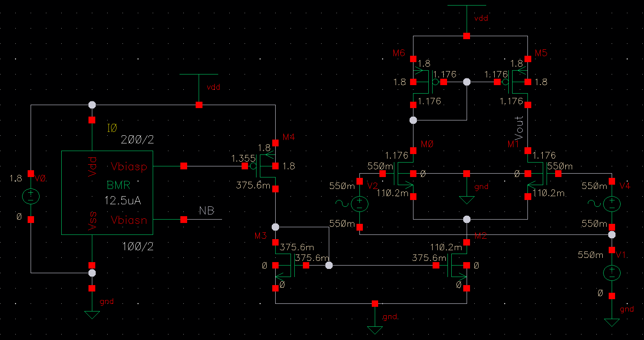The width and height of the screenshot is (644, 340).
Task: Select the NB wire label
Action: [x=207, y=211]
